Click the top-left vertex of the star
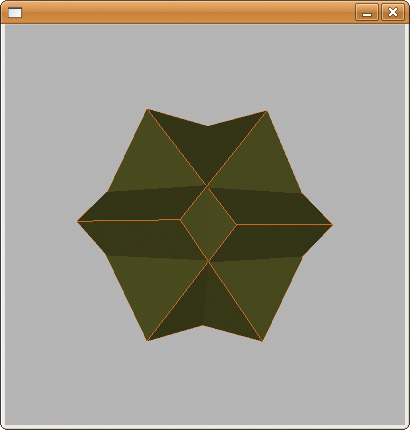Image resolution: width=410 pixels, height=430 pixels. tap(147, 109)
